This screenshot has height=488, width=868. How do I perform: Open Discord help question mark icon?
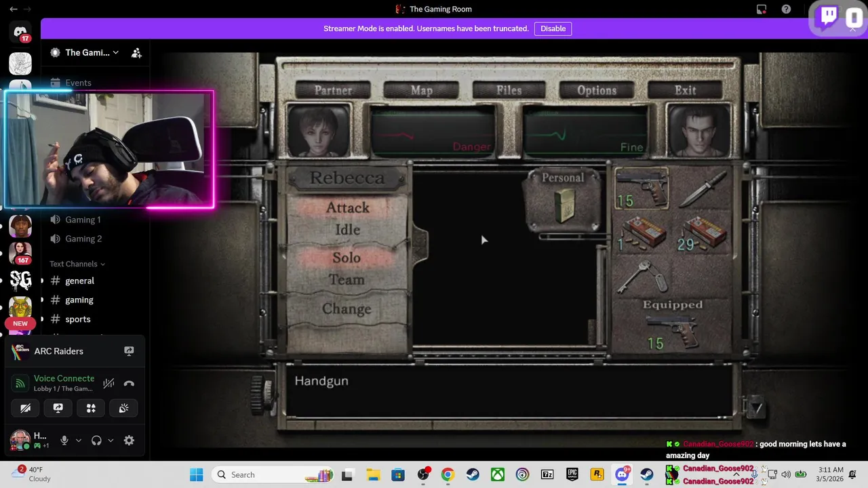tap(786, 9)
